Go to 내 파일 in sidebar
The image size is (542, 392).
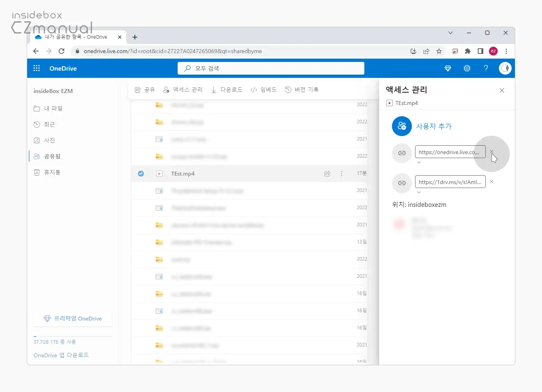(x=53, y=108)
